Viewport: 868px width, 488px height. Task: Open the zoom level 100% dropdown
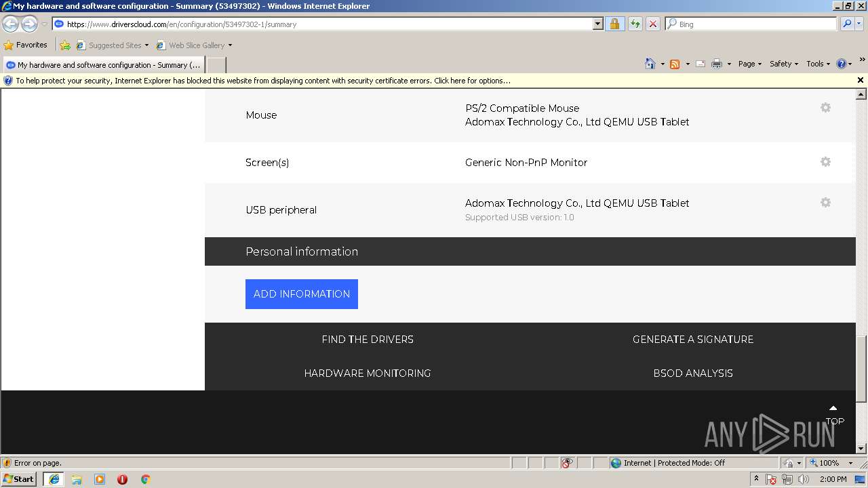click(850, 463)
